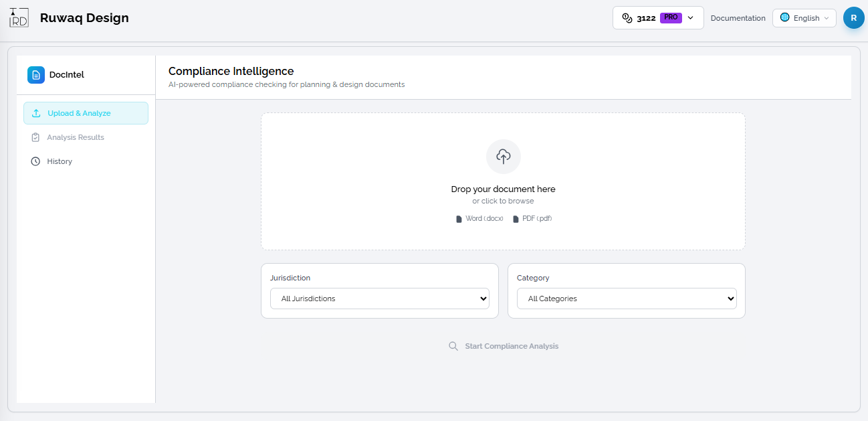Open the Analysis Results section
This screenshot has height=421, width=868.
(76, 137)
